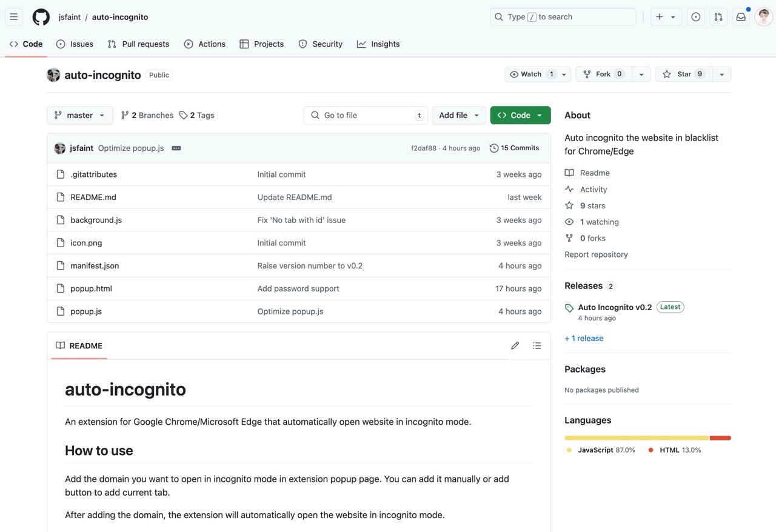Open the .gitattributes file
The image size is (776, 532).
coord(93,175)
